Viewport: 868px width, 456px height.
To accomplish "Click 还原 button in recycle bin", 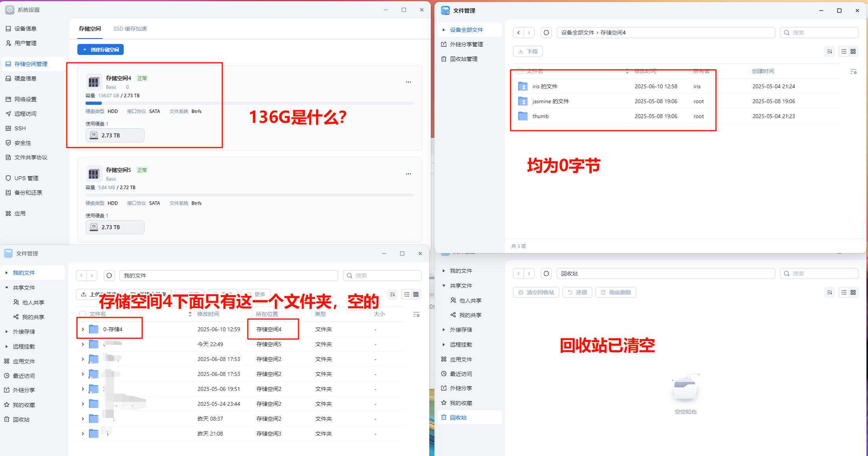I will pos(577,292).
